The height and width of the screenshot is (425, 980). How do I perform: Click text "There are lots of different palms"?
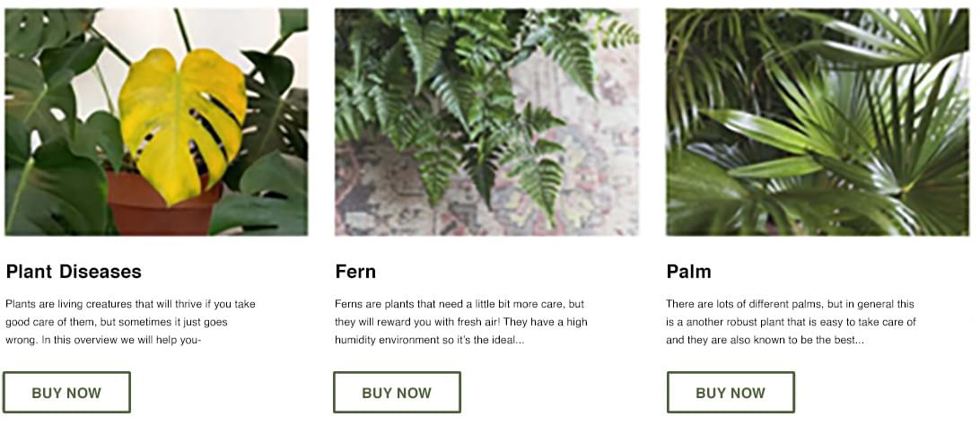(744, 304)
